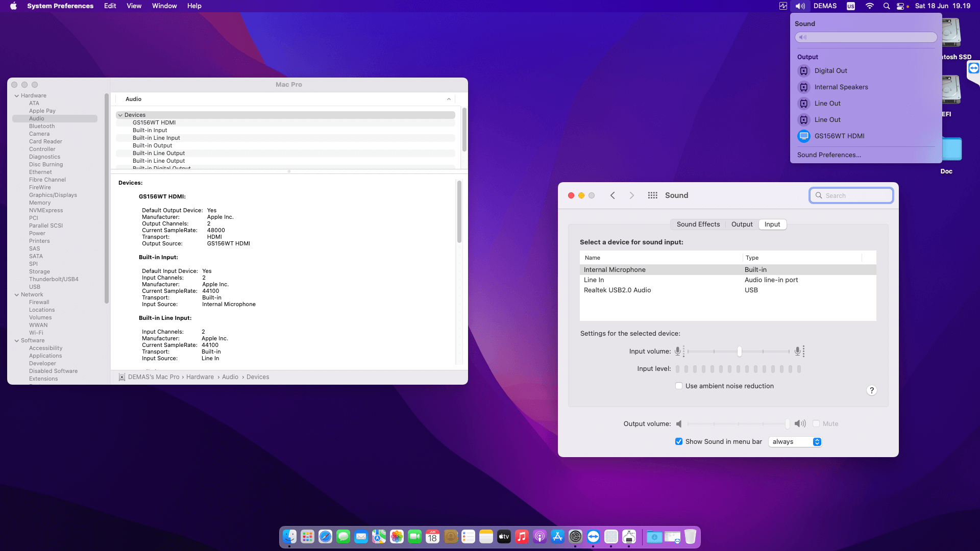Viewport: 980px width, 551px height.
Task: Uncheck Show Sound in menu bar
Action: click(679, 442)
